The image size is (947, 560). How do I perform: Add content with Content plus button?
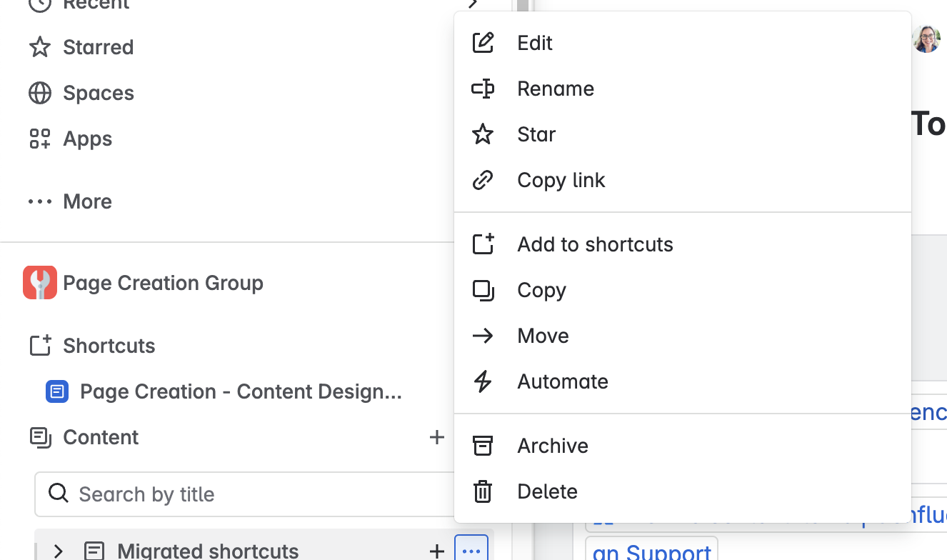coord(436,437)
